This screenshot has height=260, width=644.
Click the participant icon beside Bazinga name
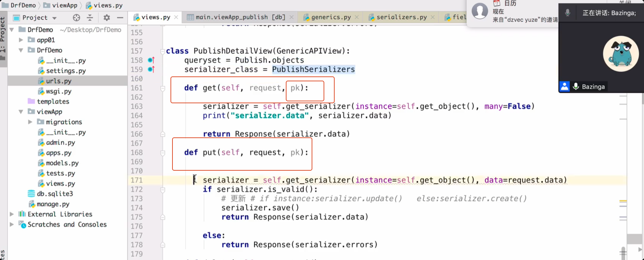point(565,86)
